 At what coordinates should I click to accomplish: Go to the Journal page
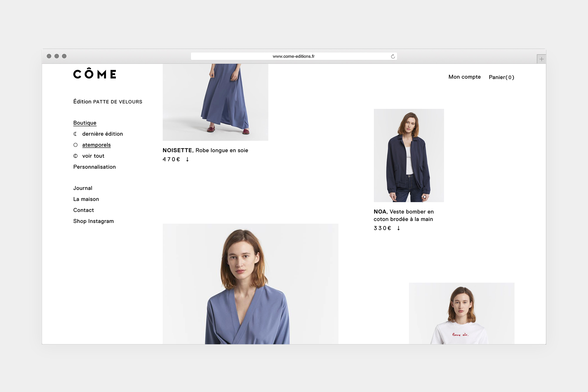pos(83,188)
